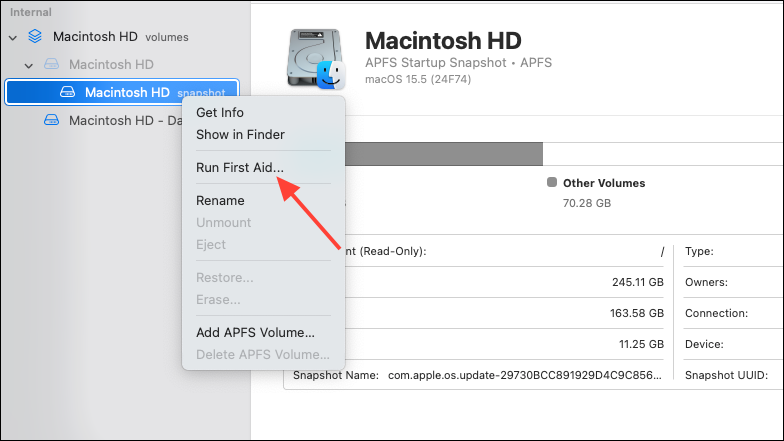Choose Get Info from the context menu

220,112
